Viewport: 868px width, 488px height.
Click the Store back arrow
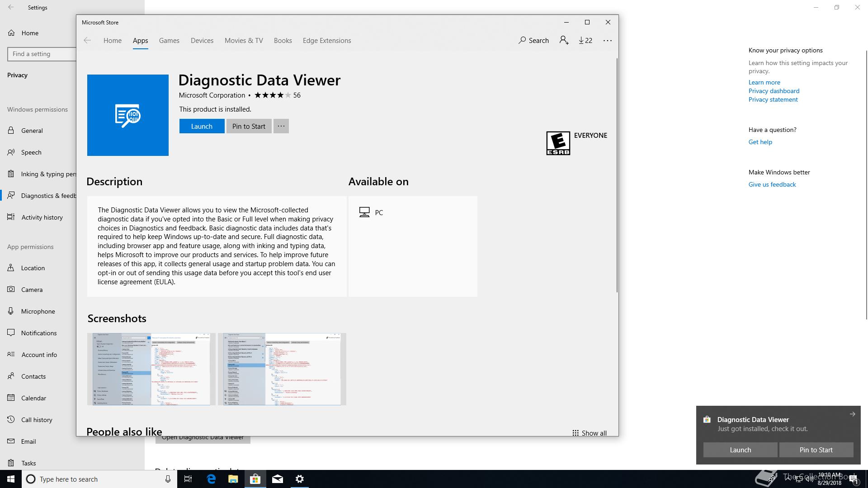pos(87,41)
